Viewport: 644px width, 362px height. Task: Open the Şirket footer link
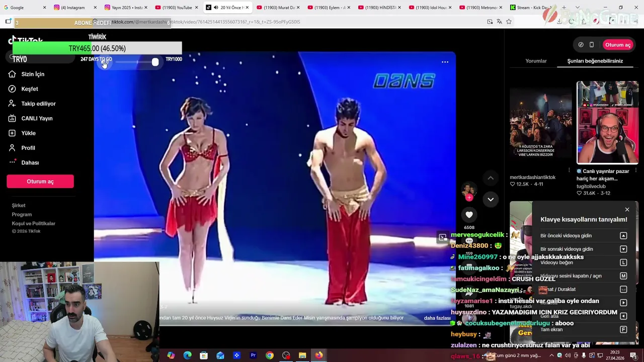pos(19,205)
